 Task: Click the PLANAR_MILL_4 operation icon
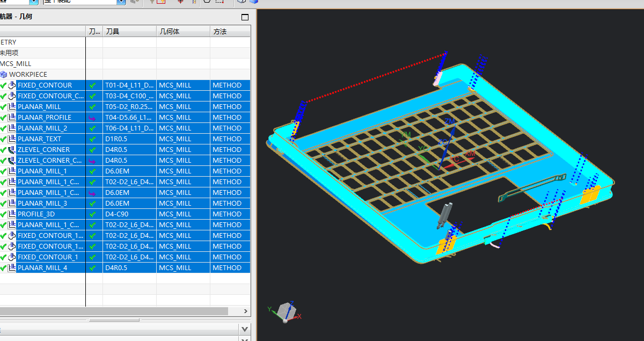pos(11,268)
